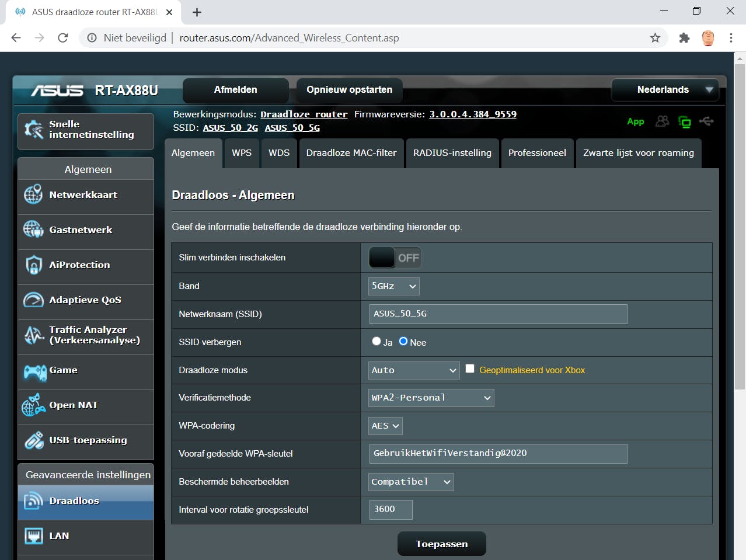746x560 pixels.
Task: Switch to the WDS tab
Action: [279, 153]
